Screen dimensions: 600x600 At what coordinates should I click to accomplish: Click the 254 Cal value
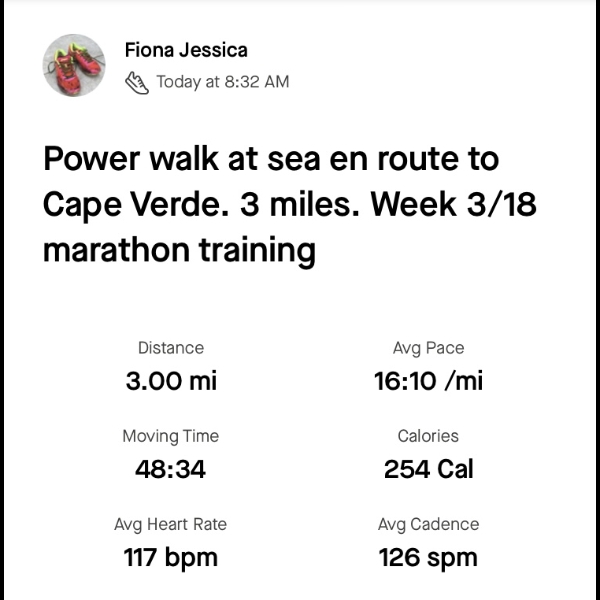[429, 469]
